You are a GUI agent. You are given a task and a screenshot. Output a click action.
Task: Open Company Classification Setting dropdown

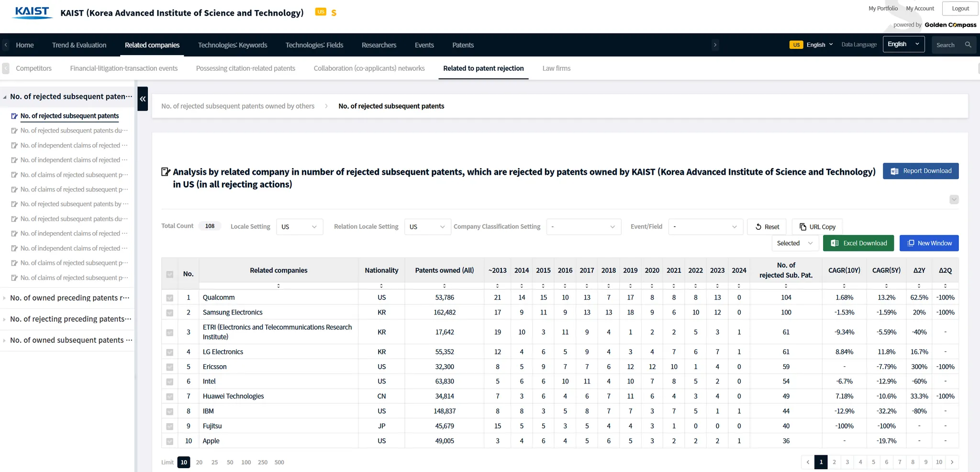pyautogui.click(x=584, y=226)
